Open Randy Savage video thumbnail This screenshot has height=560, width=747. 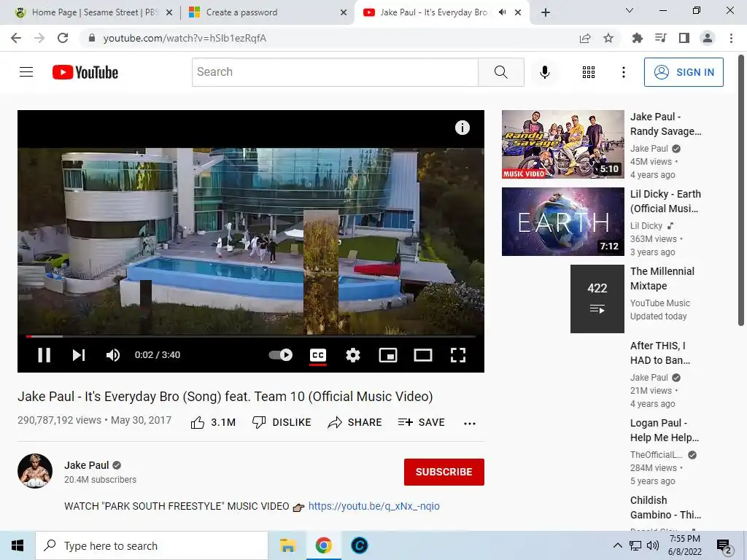coord(562,144)
